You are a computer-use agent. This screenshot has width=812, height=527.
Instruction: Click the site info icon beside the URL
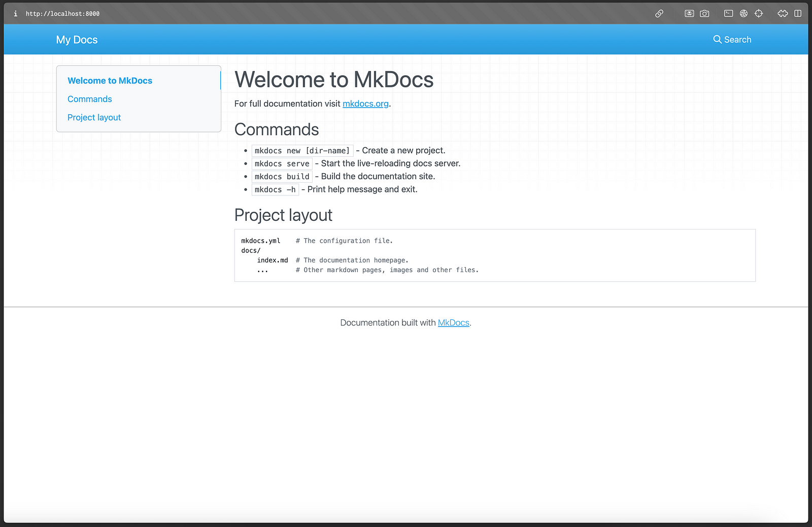point(15,14)
